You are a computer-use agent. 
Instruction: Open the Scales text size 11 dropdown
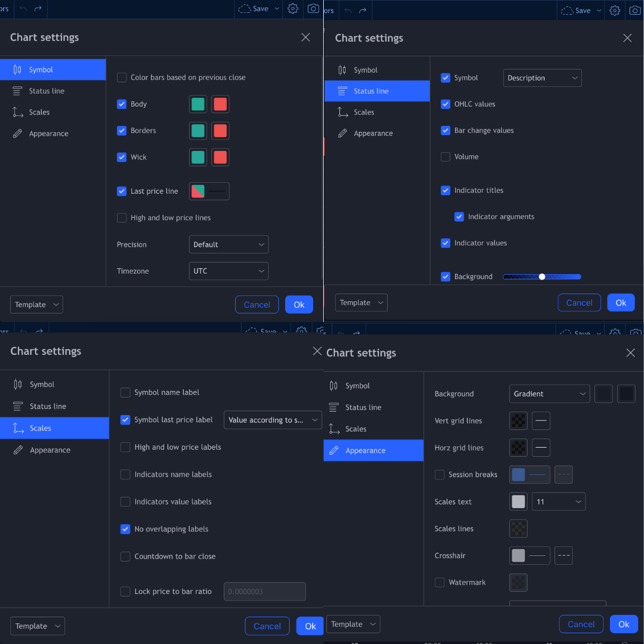tap(558, 501)
